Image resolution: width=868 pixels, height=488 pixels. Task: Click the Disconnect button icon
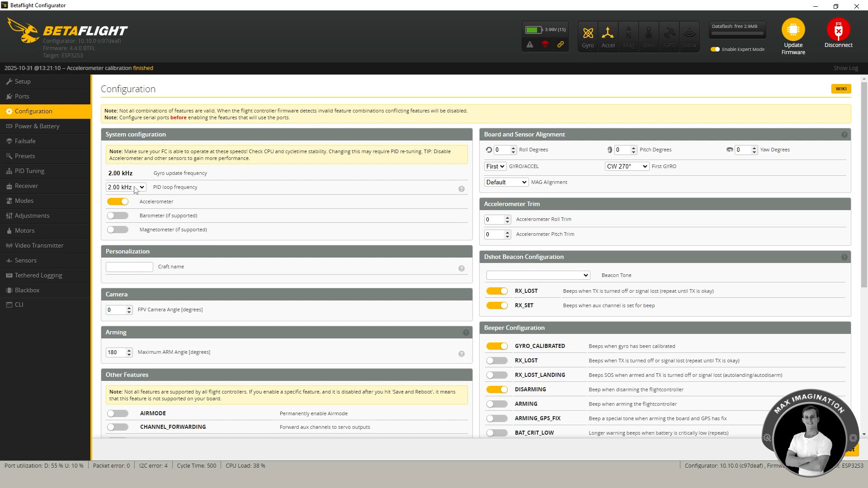(x=839, y=29)
